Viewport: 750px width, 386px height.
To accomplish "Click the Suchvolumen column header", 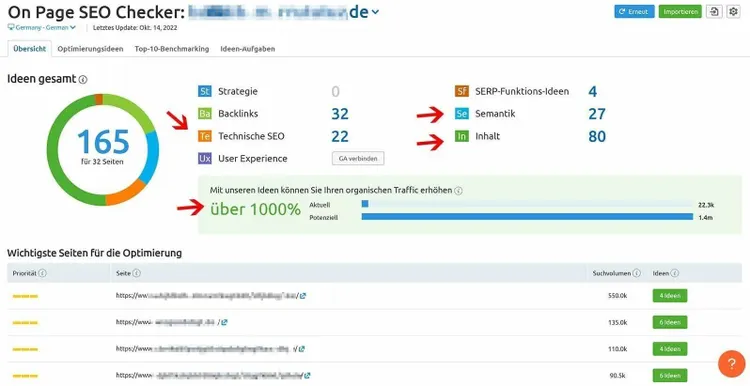I will 613,273.
